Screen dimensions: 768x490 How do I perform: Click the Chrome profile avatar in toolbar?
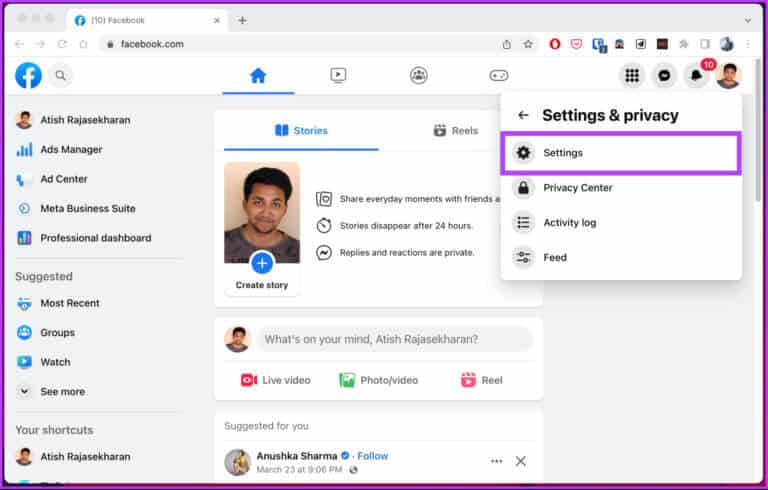tap(726, 44)
